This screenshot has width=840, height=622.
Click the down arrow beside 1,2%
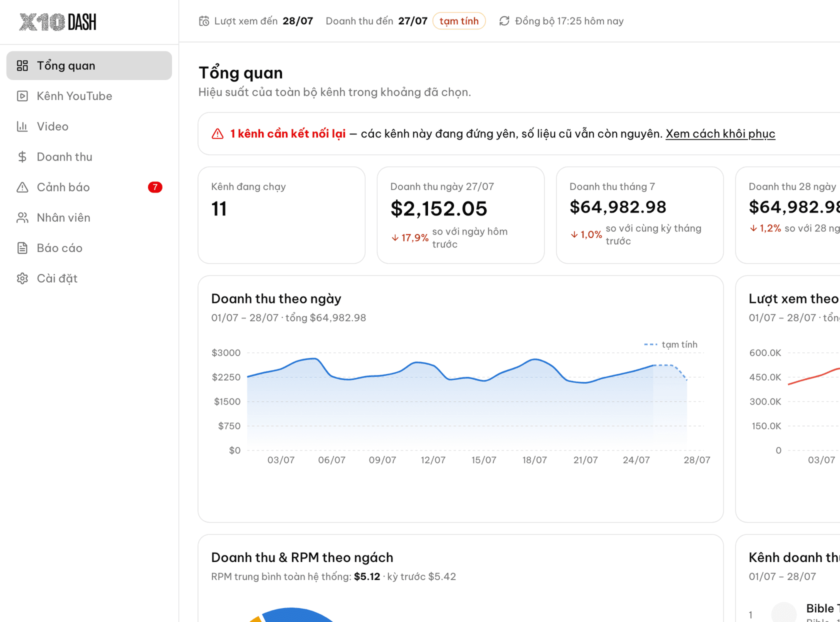coord(753,228)
